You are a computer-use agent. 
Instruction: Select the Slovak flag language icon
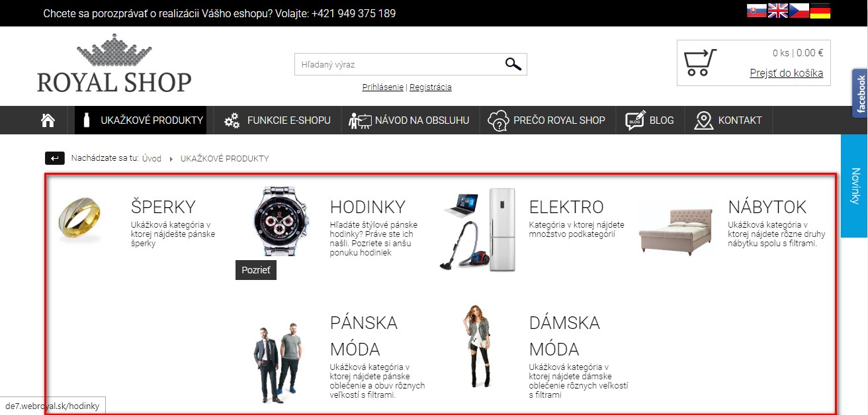(756, 11)
